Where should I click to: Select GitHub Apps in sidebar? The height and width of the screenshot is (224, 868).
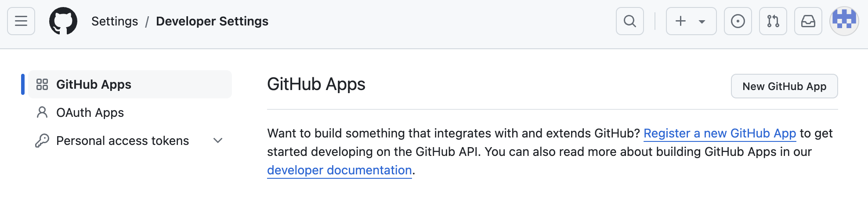click(130, 84)
